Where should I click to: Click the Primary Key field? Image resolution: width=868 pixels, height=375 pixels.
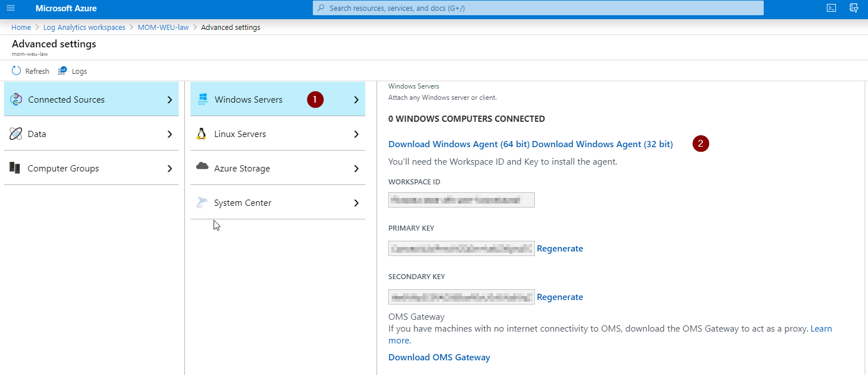point(461,248)
